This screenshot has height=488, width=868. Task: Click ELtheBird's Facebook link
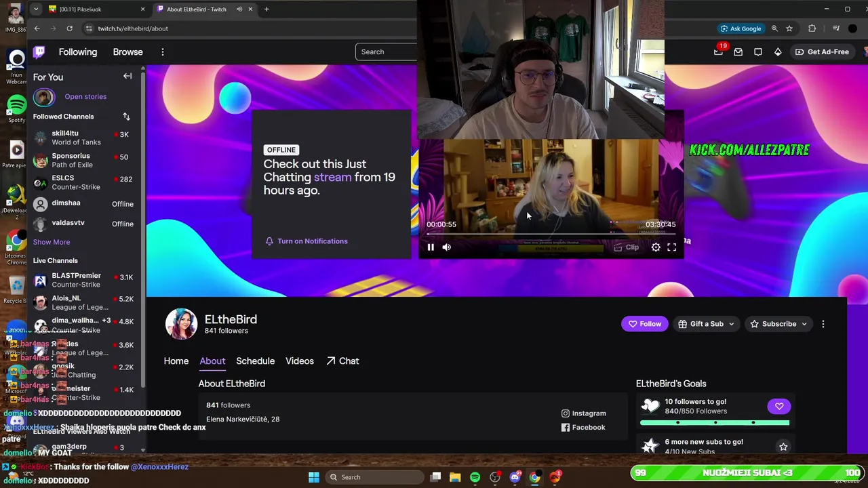[x=583, y=428]
